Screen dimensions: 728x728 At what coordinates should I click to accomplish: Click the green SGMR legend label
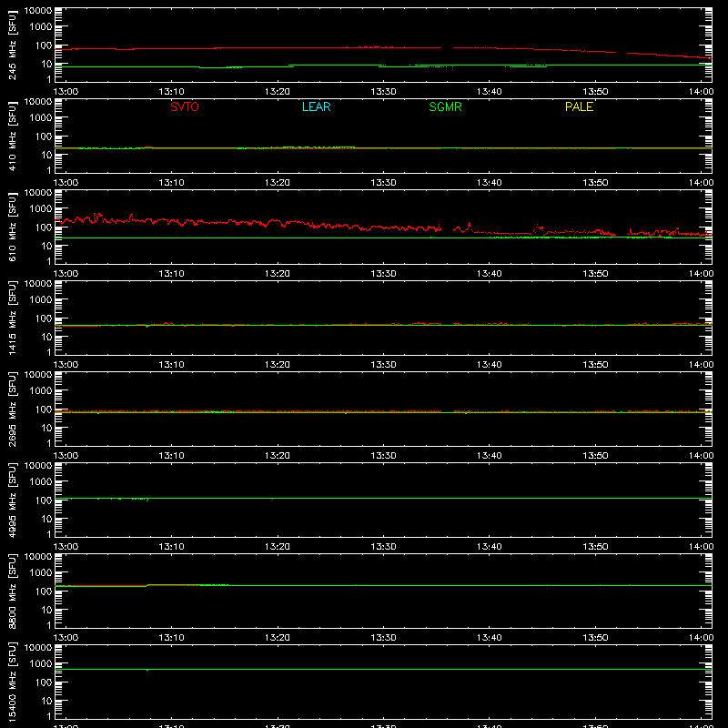pyautogui.click(x=445, y=106)
